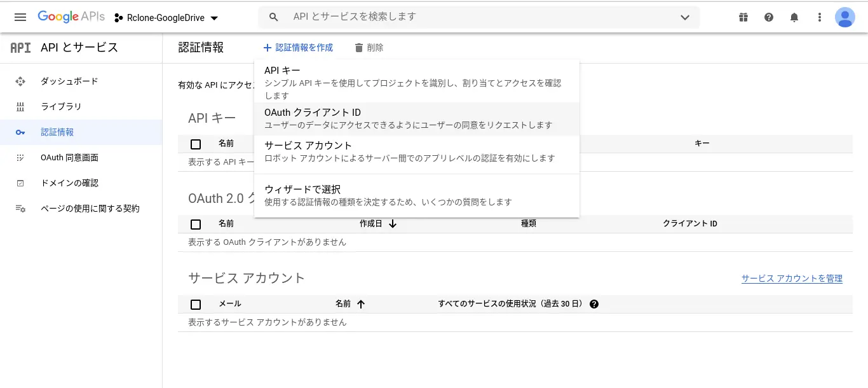Check the サービス アカウント table checkbox
Viewport: 868px width, 388px height.
[196, 304]
